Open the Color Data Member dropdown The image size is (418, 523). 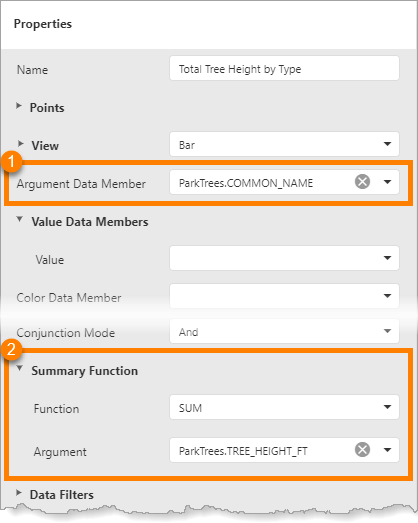(x=284, y=296)
